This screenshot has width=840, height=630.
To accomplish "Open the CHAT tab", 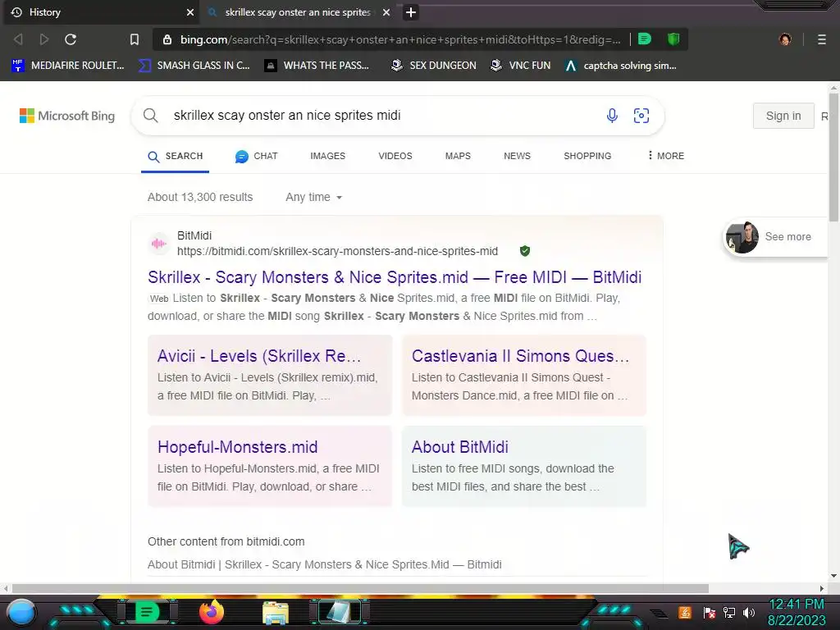I will pos(257,156).
